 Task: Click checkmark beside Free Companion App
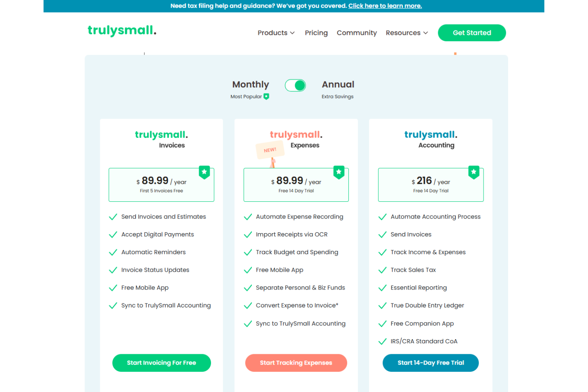tap(383, 324)
